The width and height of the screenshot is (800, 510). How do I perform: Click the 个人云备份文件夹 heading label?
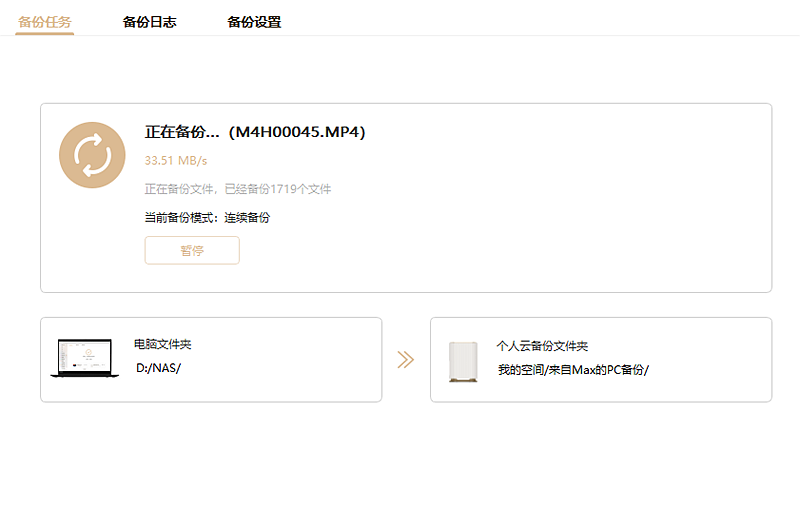(542, 346)
